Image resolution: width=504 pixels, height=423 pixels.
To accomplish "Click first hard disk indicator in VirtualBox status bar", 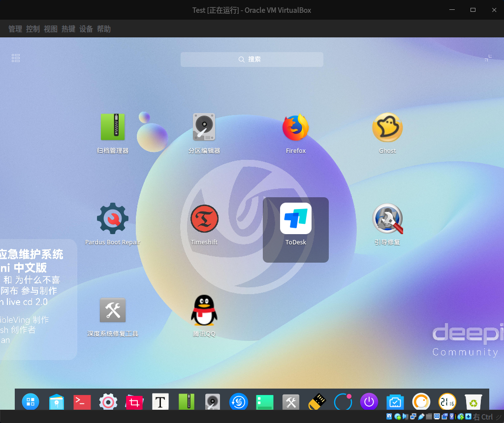I will 389,417.
